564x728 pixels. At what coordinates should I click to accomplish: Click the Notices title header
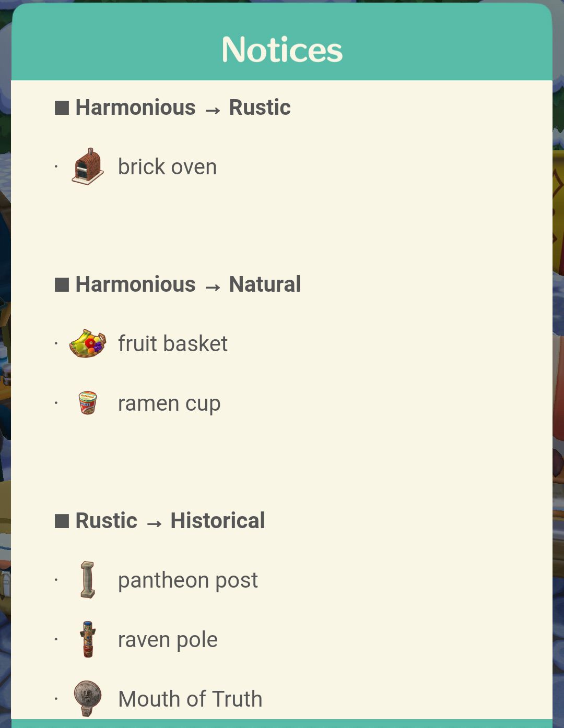pyautogui.click(x=282, y=50)
